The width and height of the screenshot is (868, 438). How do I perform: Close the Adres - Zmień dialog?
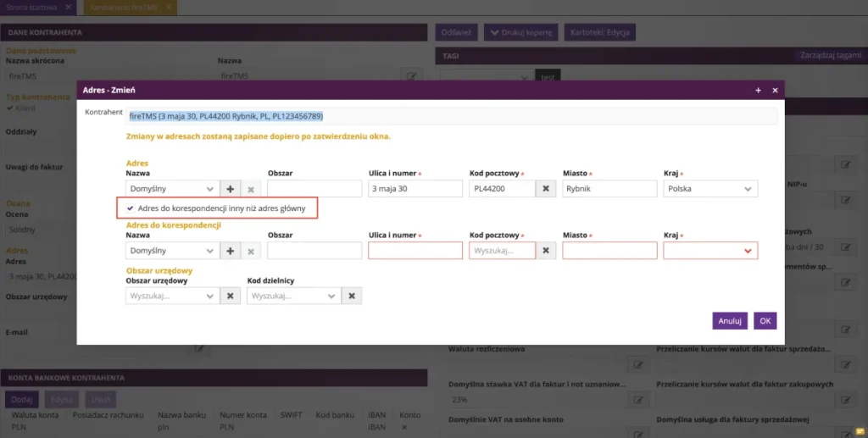[x=775, y=90]
